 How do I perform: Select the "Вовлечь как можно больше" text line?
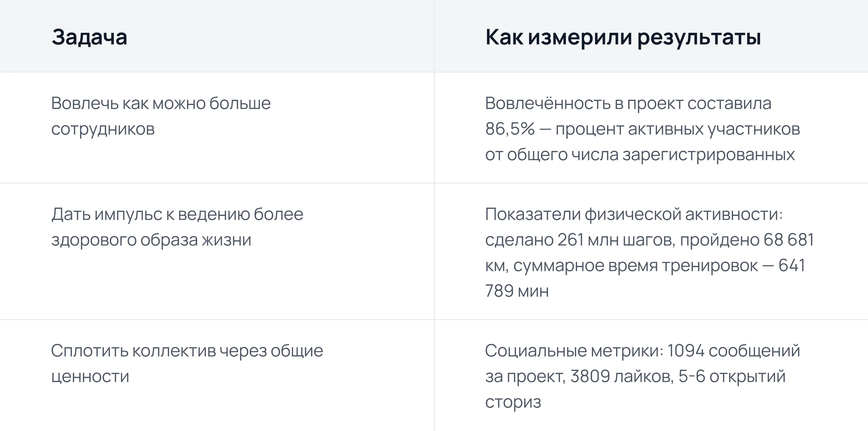click(x=161, y=103)
